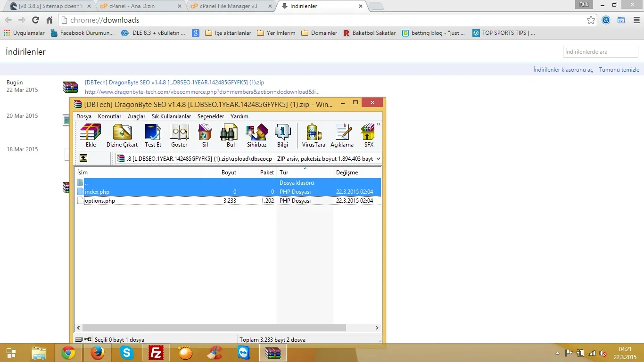This screenshot has height=362, width=644.
Task: Click the Chrome home button
Action: 49,20
